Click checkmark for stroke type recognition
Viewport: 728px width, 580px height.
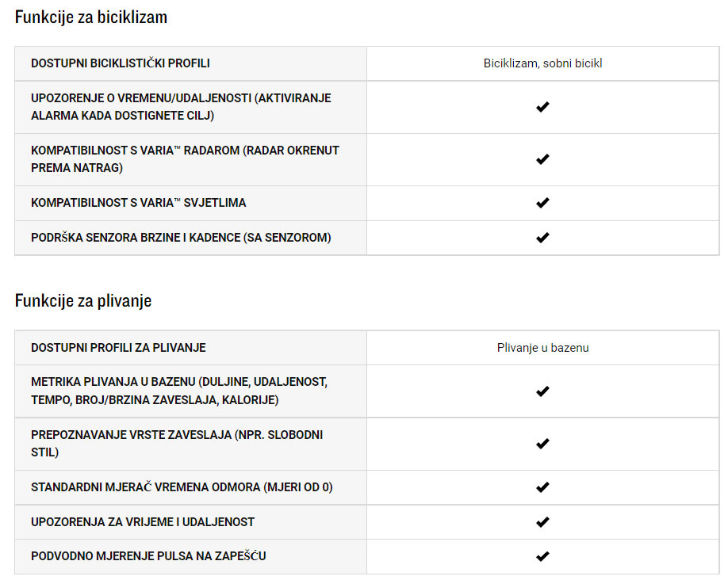click(542, 444)
